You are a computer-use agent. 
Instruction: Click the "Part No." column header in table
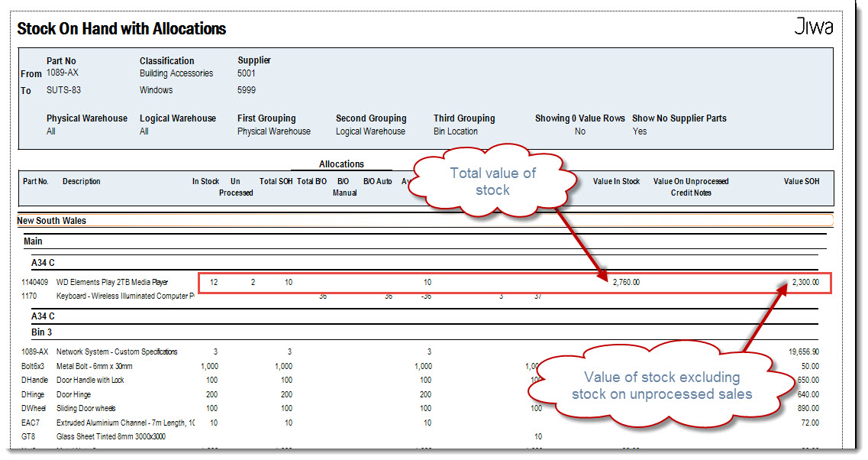(x=35, y=181)
